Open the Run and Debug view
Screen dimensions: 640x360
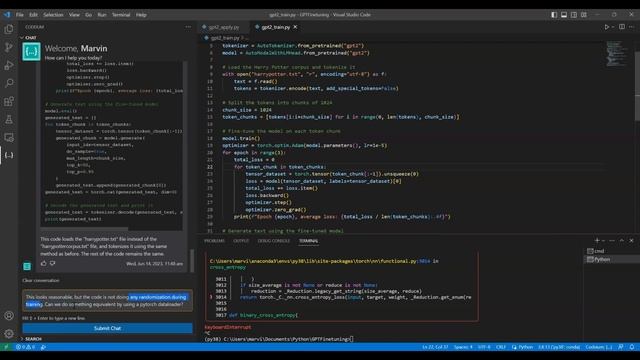pos(9,65)
